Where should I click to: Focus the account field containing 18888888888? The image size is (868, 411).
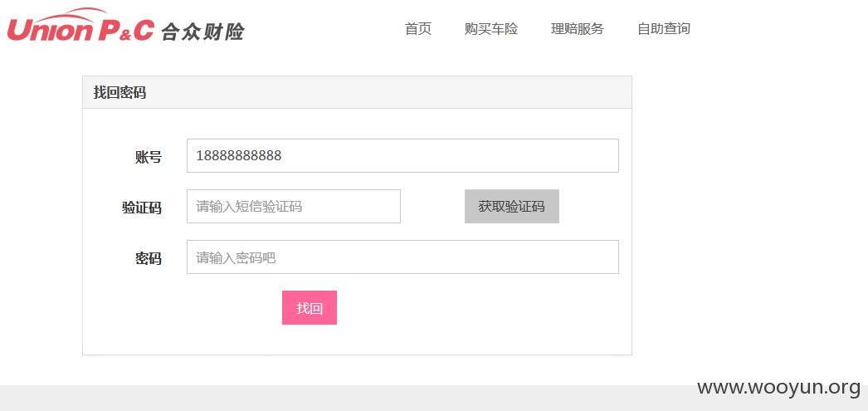click(x=402, y=155)
